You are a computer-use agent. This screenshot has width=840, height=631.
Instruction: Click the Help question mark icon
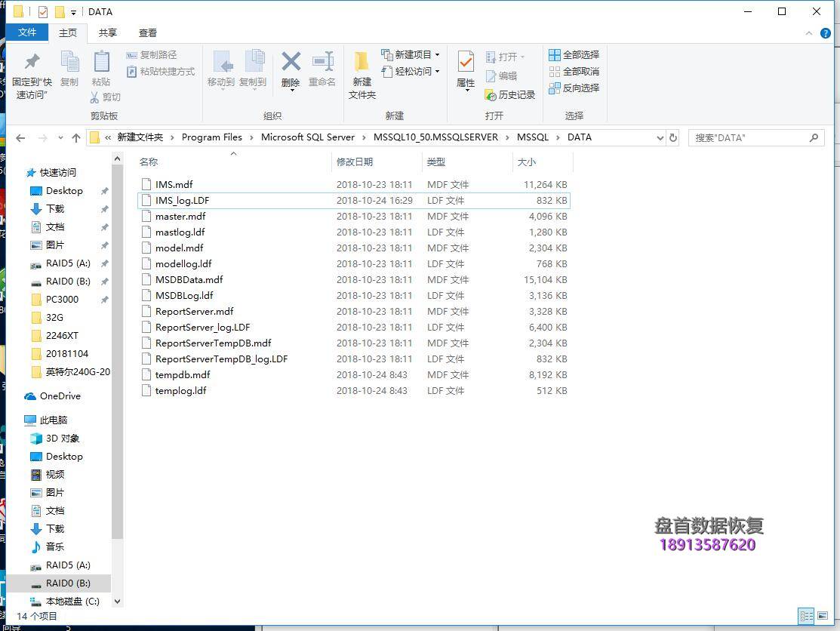point(826,33)
